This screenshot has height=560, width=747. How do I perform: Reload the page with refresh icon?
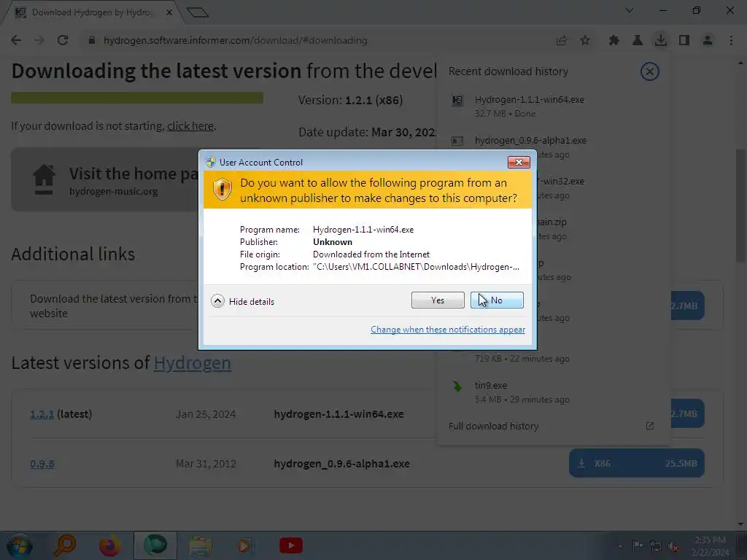(x=63, y=41)
